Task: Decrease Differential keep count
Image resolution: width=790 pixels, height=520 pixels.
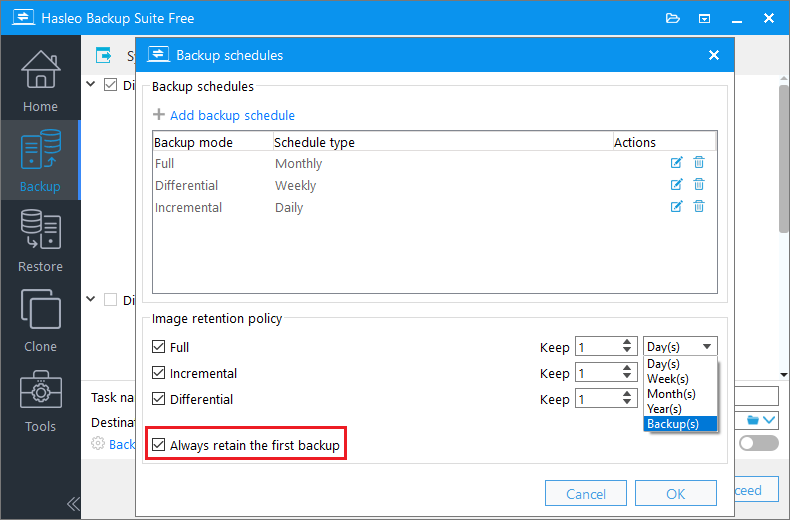Action: (x=627, y=403)
